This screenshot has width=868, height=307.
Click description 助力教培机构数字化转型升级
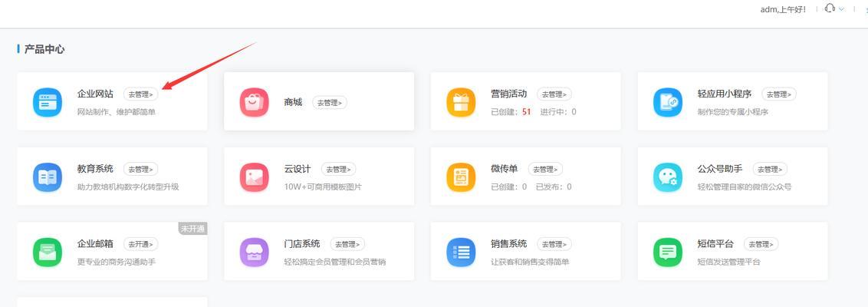pos(128,187)
